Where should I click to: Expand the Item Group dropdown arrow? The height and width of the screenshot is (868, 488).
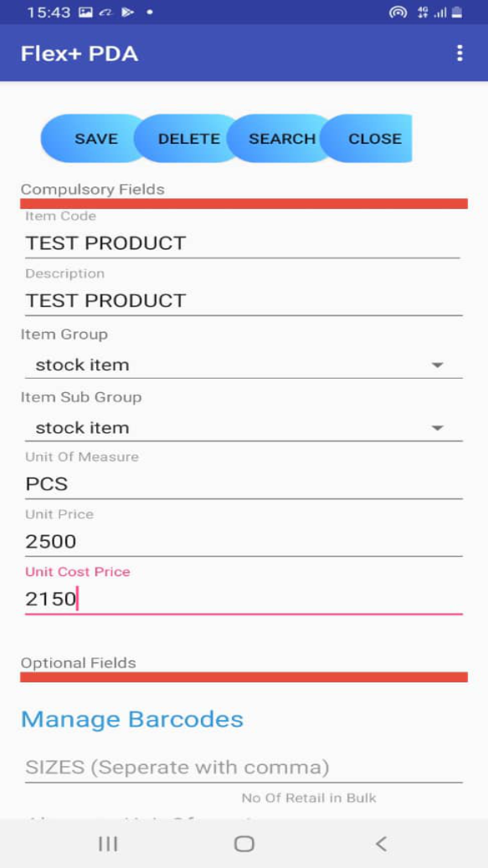point(438,365)
